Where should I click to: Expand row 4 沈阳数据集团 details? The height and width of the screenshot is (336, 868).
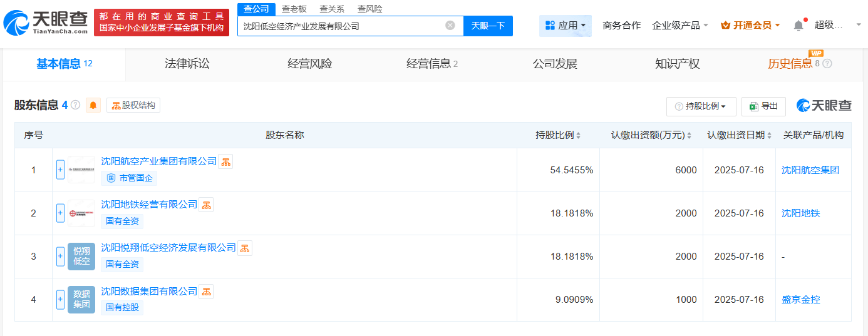[x=60, y=300]
